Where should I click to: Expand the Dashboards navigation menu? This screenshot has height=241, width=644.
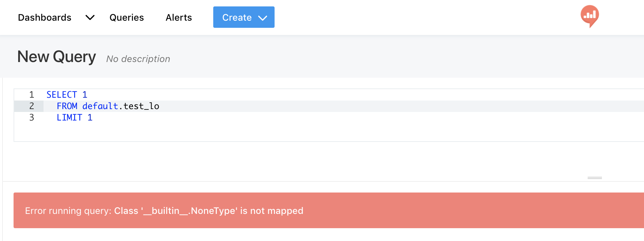tap(45, 17)
